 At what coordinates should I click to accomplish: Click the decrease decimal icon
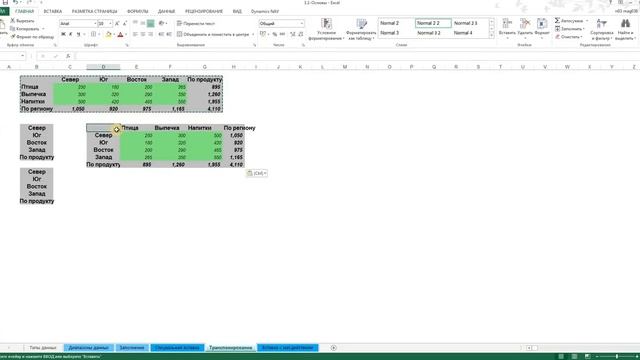point(301,34)
